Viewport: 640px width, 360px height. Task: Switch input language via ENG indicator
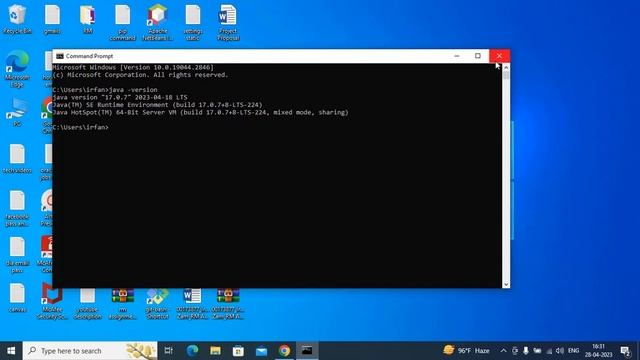pyautogui.click(x=573, y=351)
